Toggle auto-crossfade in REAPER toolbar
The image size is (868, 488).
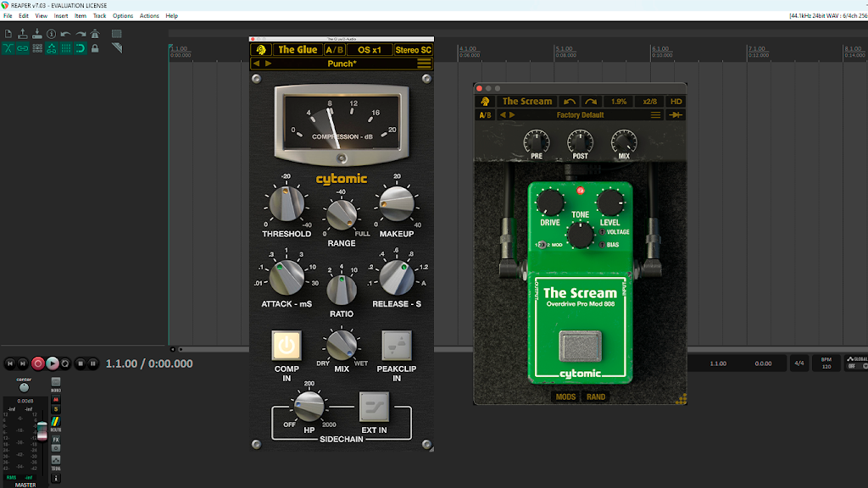pos(8,48)
